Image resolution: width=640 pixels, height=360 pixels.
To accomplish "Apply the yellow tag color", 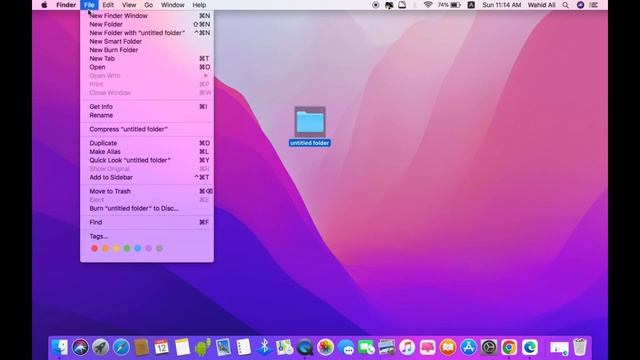I will tap(116, 248).
